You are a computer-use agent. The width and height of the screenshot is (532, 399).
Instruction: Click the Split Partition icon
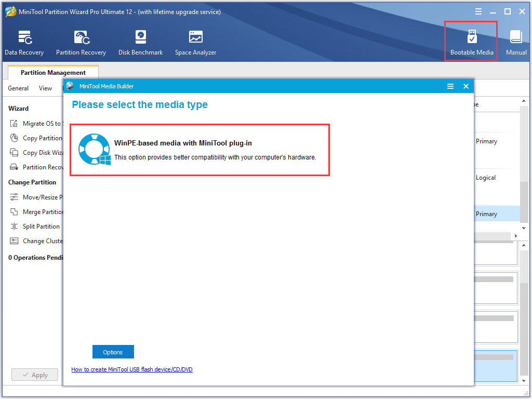point(14,227)
